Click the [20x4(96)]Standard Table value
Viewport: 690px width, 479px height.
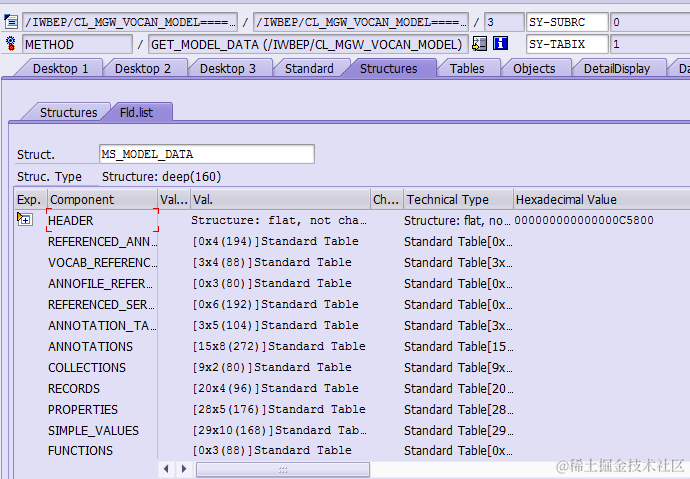275,388
